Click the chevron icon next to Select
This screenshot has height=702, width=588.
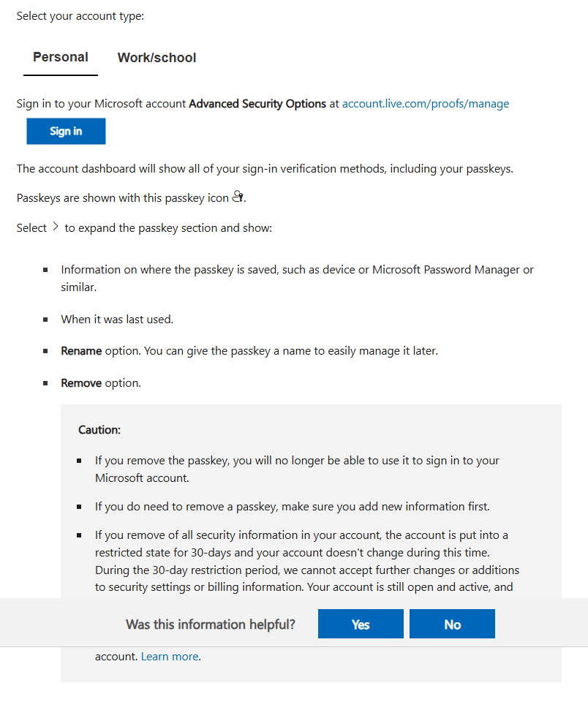coord(56,227)
